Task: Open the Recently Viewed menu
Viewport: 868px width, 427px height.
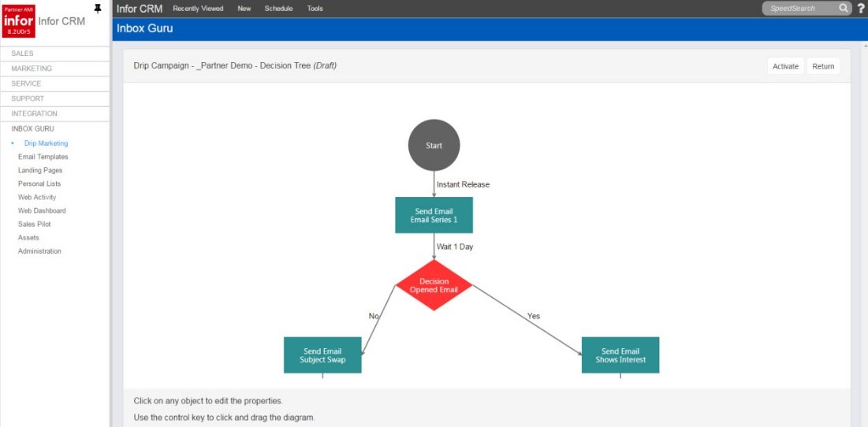Action: point(198,9)
